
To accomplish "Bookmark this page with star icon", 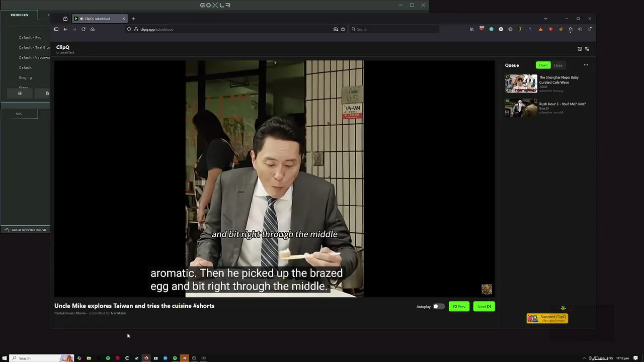I will [x=343, y=29].
